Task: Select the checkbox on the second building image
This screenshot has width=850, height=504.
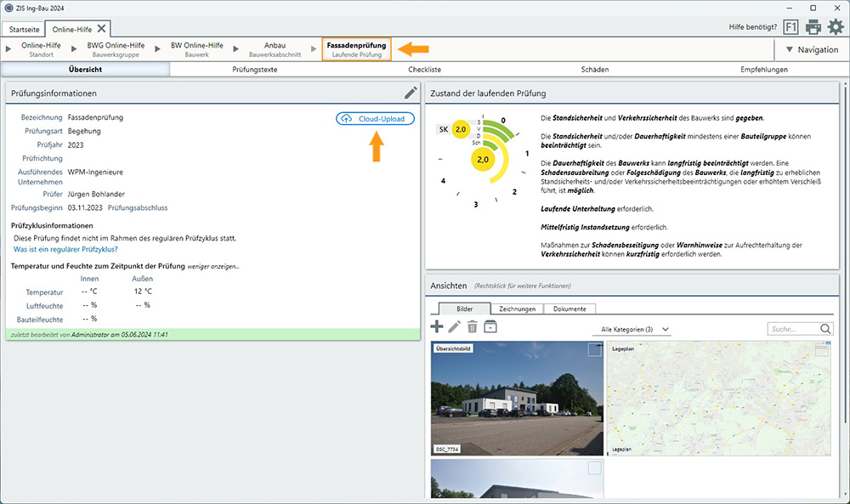Action: 594,468
